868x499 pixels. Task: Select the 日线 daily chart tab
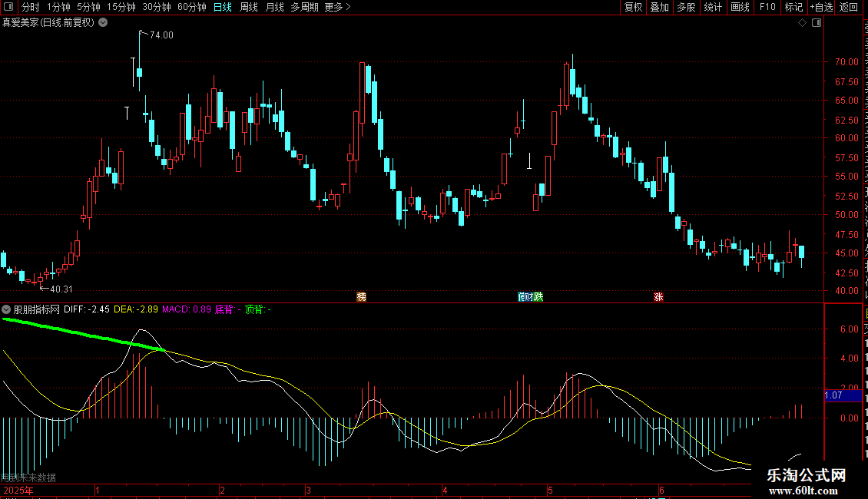(x=223, y=7)
